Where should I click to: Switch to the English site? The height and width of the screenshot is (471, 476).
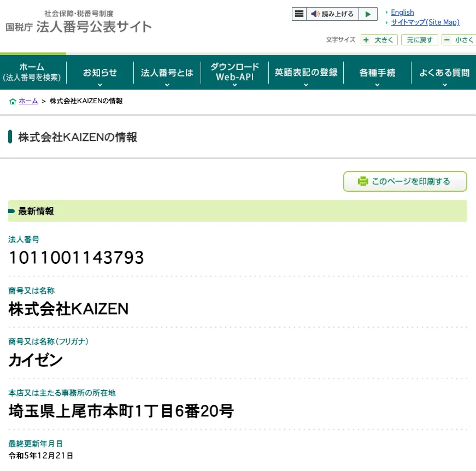click(x=402, y=13)
